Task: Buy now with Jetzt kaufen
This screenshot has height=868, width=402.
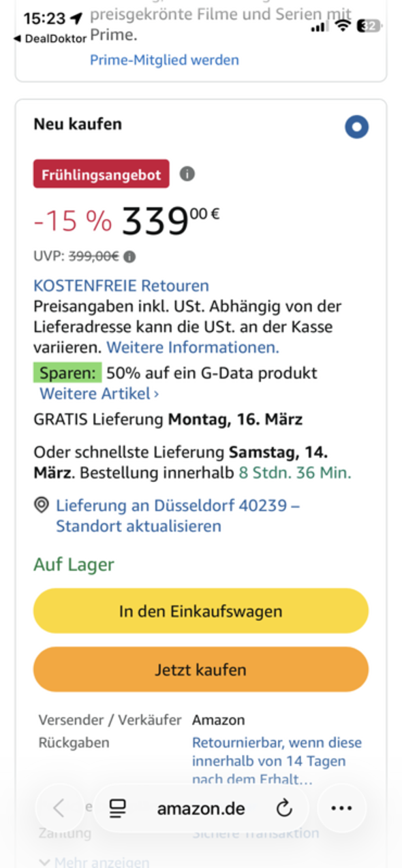Action: (201, 669)
